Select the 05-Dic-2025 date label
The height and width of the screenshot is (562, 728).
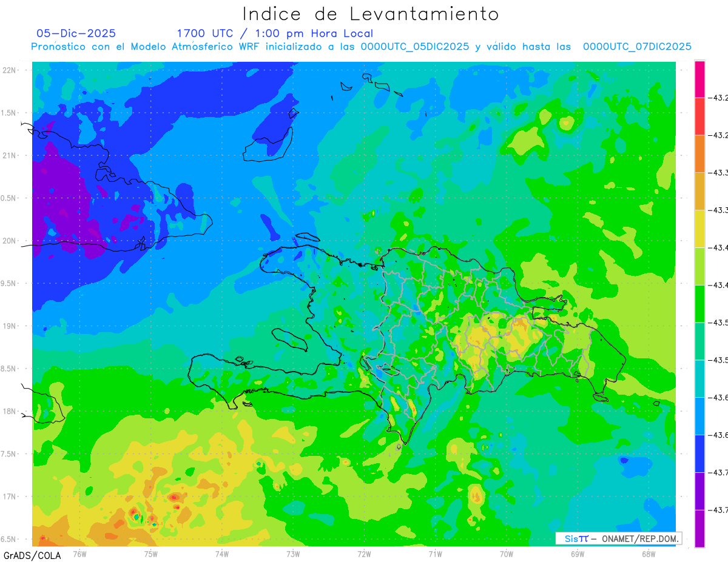(76, 33)
